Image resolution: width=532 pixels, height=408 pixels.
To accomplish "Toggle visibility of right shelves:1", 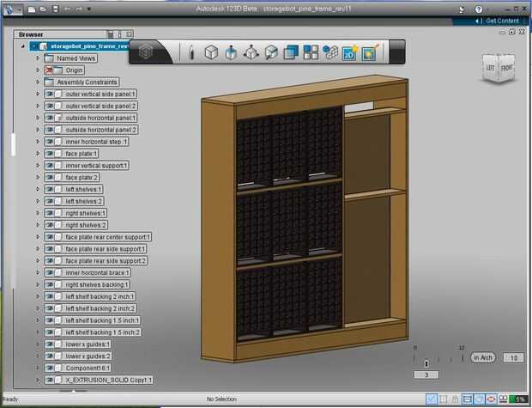I will 50,213.
